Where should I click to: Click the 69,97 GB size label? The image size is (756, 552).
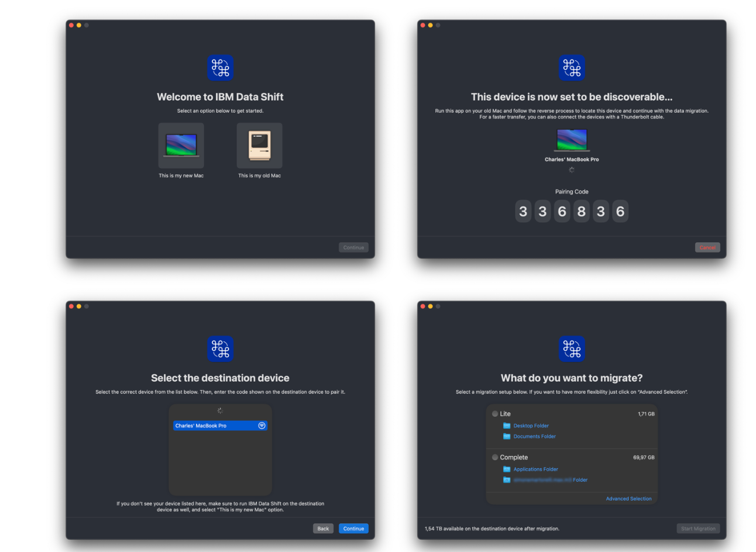coord(644,457)
